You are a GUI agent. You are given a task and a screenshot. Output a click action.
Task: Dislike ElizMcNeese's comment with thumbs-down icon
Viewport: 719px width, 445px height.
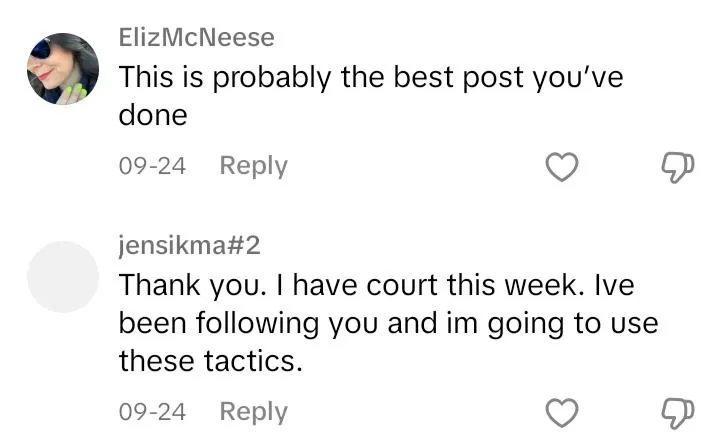tap(677, 167)
